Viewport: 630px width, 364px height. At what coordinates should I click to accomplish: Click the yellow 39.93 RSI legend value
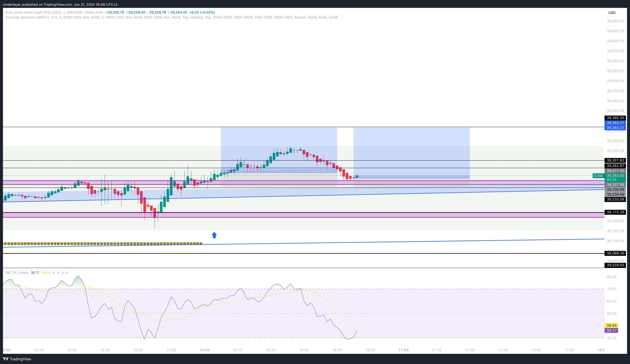click(x=46, y=272)
